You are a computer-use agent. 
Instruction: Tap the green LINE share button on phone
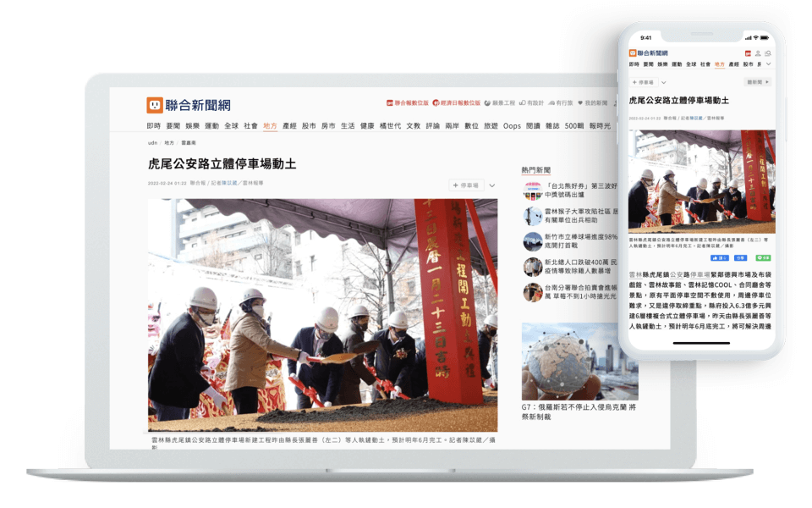click(763, 257)
